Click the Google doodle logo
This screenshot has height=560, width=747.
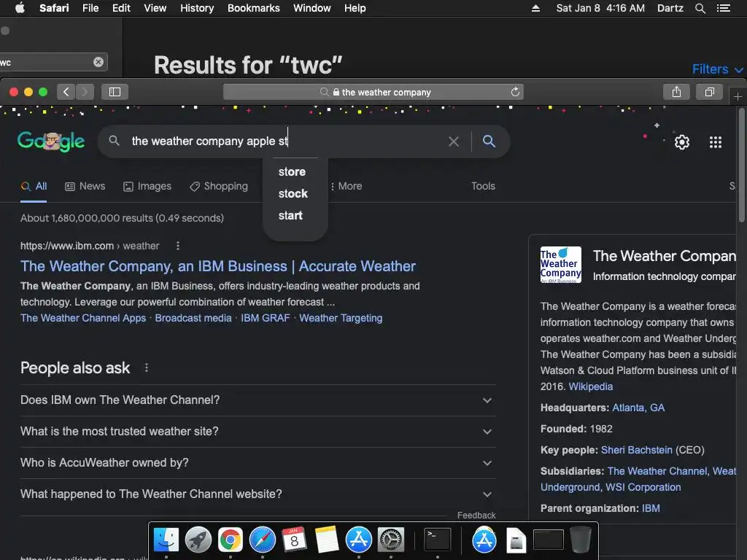(x=51, y=141)
